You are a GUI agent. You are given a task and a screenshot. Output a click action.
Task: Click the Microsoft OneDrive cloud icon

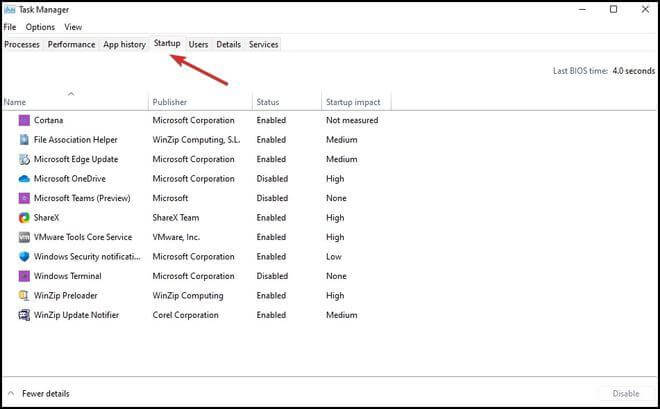24,179
